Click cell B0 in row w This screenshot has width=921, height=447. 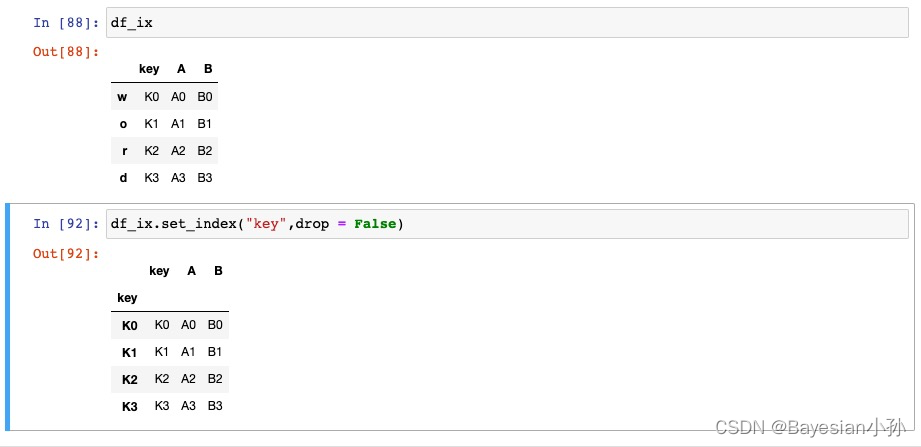[x=205, y=97]
